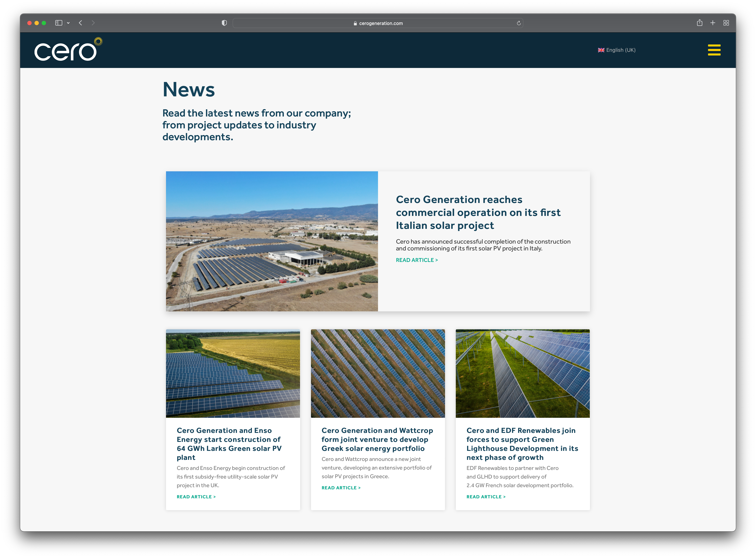Screen dimensions: 756x558
Task: Click summary about solar projects in Greece
Action: tap(376, 468)
